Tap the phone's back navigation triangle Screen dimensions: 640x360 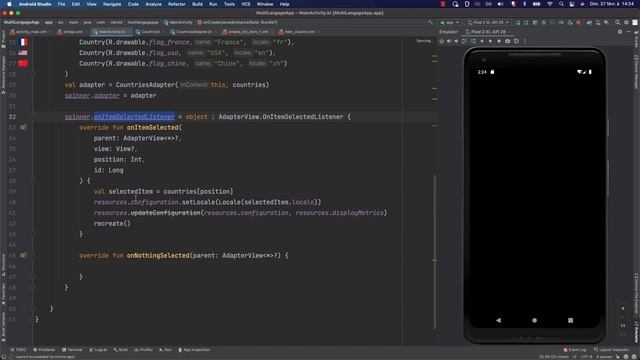[x=498, y=320]
